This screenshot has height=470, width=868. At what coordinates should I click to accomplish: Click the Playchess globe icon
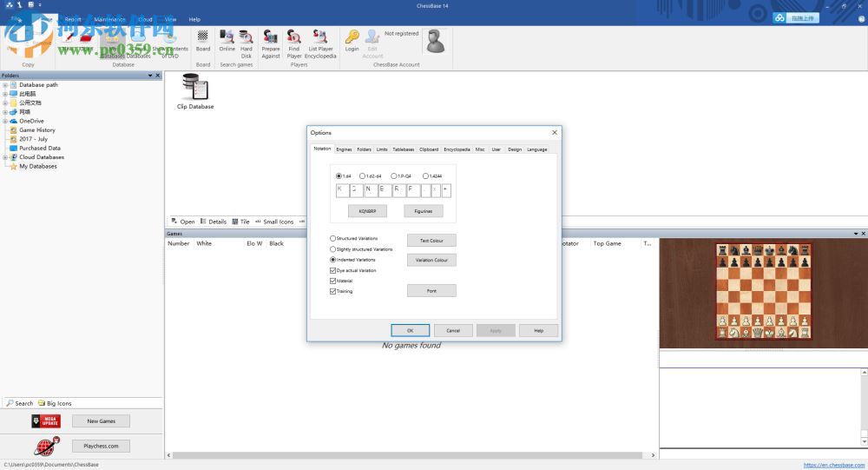click(x=47, y=447)
